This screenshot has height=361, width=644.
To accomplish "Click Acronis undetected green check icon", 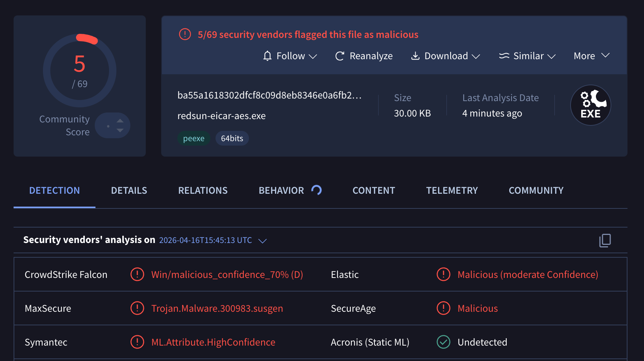I will click(444, 342).
